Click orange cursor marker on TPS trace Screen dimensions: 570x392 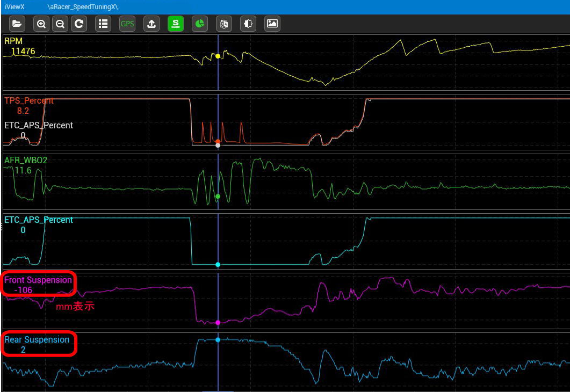tap(218, 141)
